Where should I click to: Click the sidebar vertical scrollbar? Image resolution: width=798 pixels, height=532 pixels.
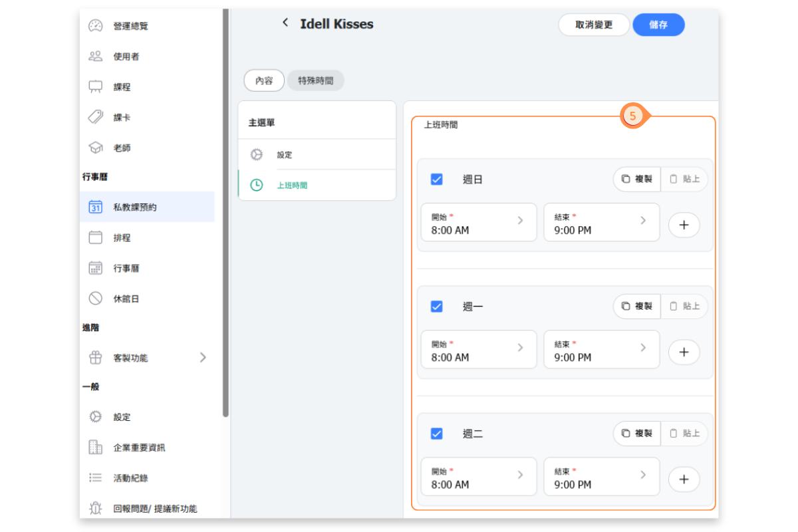point(226,213)
